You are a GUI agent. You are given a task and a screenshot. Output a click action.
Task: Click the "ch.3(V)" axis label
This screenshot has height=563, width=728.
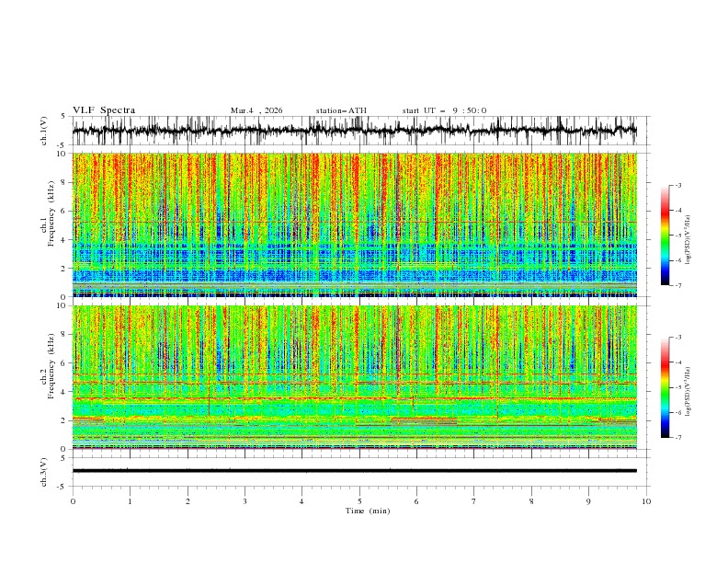point(43,472)
